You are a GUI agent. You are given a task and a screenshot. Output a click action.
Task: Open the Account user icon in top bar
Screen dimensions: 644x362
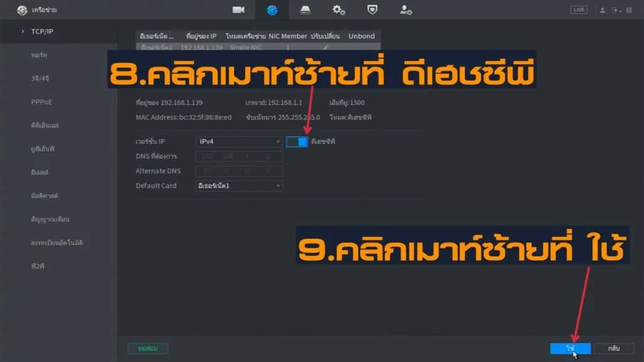click(x=406, y=10)
